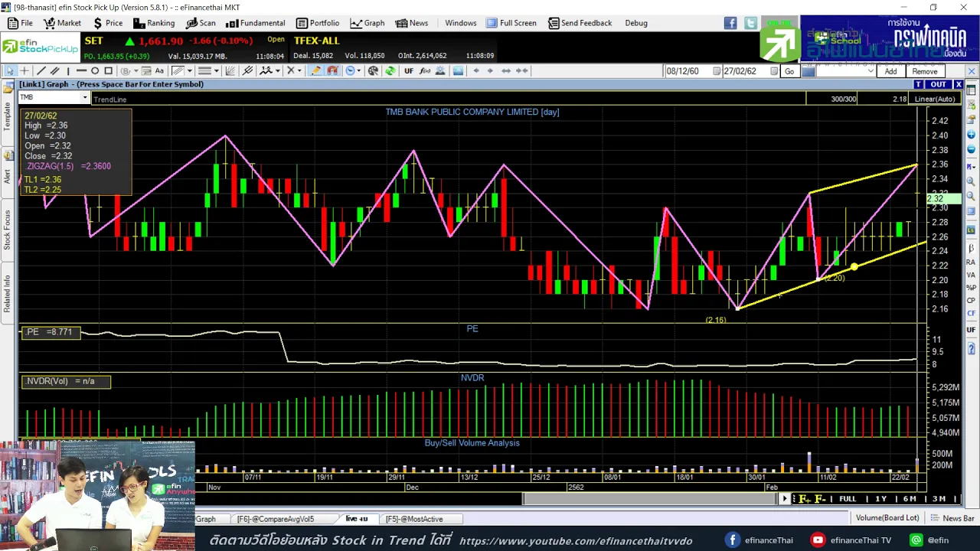Click the RA sidebar button
Screen dimensions: 980x551
point(971,262)
